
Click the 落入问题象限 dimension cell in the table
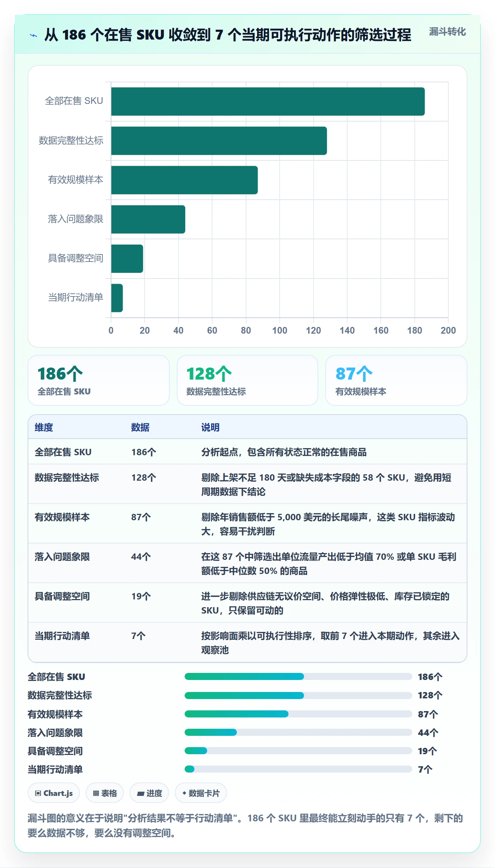(x=62, y=557)
